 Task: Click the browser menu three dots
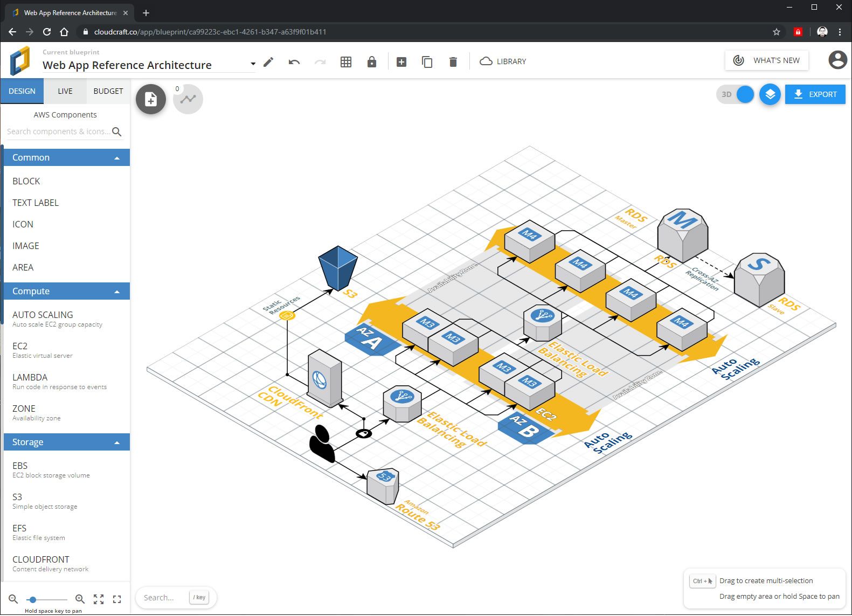click(840, 32)
